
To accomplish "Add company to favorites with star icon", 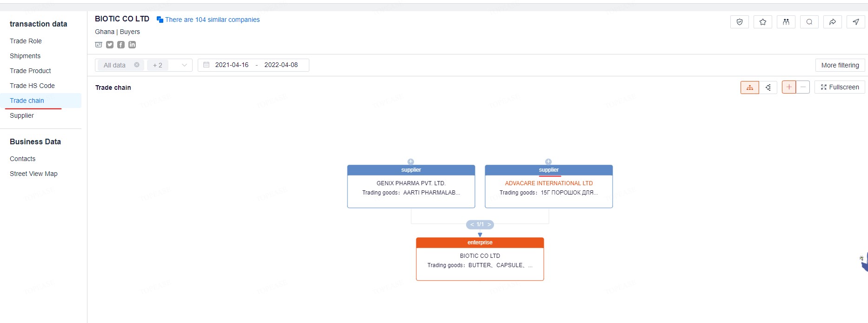I will coord(763,22).
